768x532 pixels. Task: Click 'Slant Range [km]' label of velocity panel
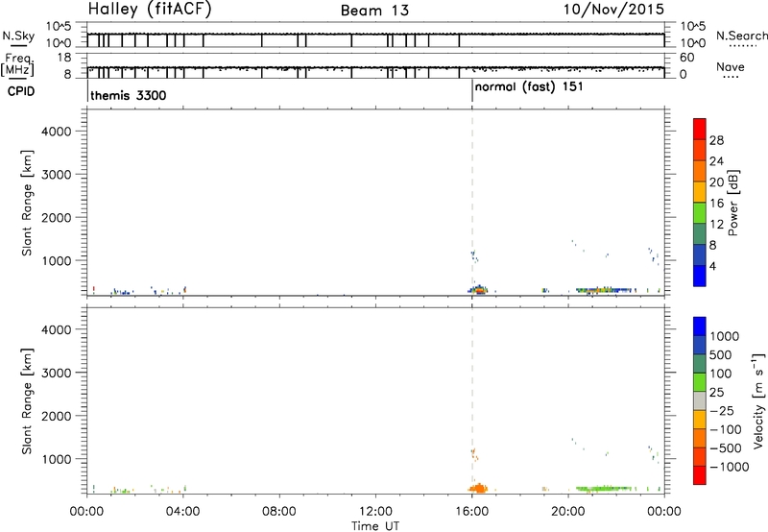[x=27, y=401]
